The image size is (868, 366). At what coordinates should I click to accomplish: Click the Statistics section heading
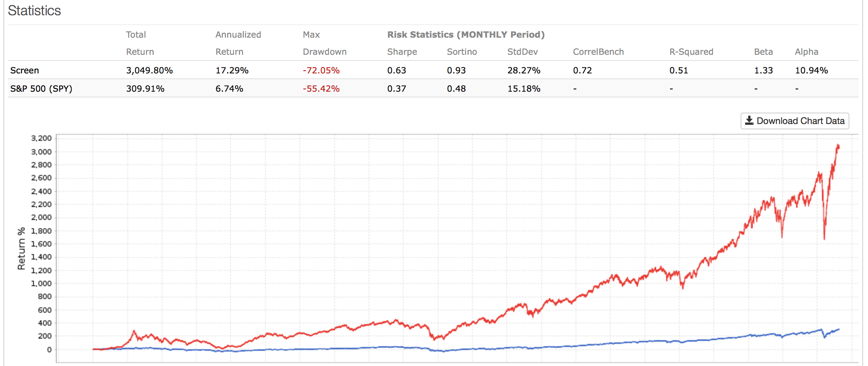point(34,11)
